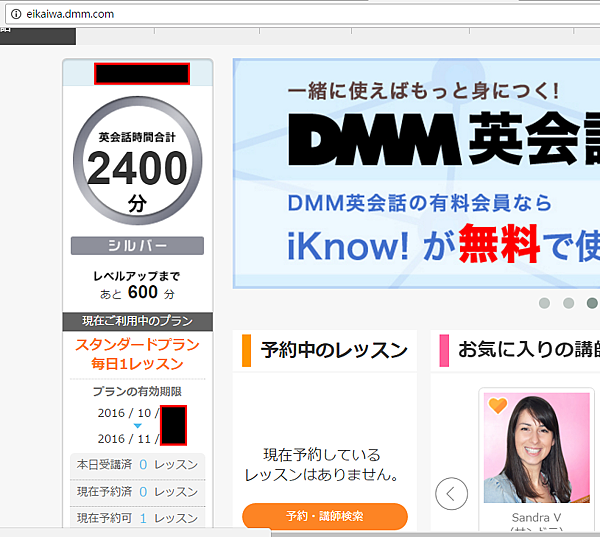Click the Sandra V name link

(536, 517)
